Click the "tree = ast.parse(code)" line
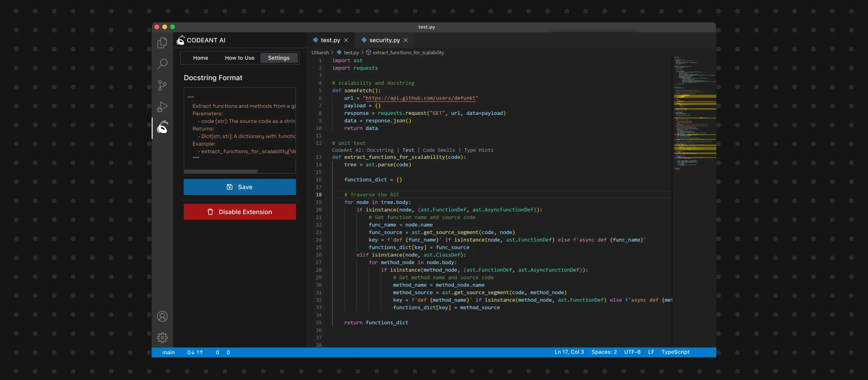 click(378, 165)
